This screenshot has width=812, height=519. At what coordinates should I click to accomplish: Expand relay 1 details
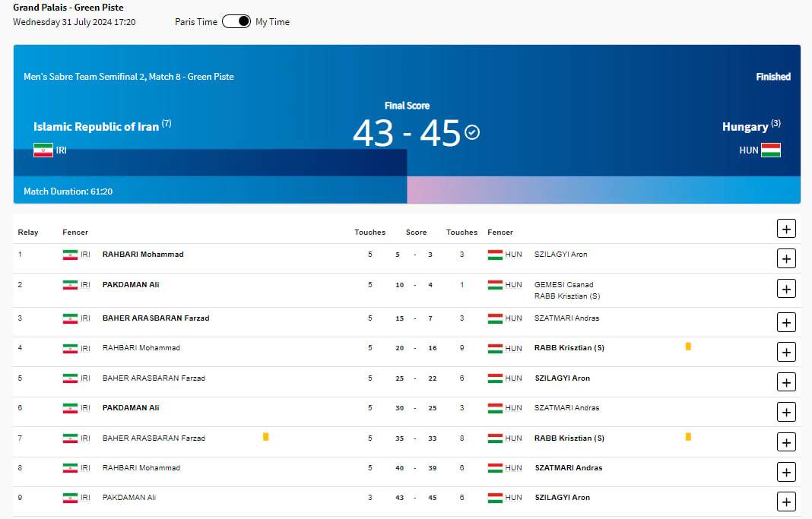tap(786, 259)
